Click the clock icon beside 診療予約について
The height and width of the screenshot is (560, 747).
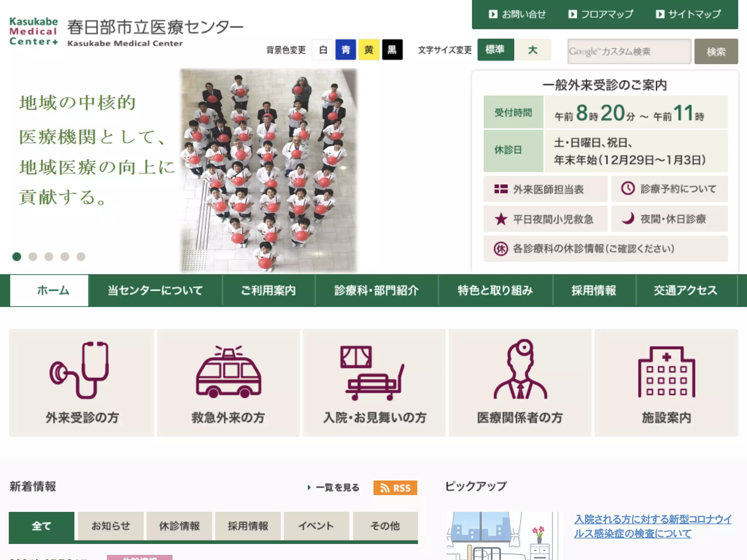coord(628,188)
